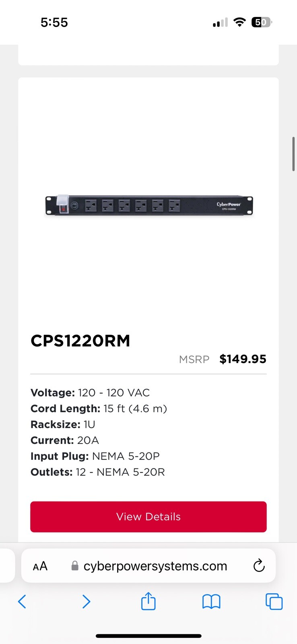The image size is (297, 644).
Task: Open the CPS1220RM product title
Action: point(80,341)
